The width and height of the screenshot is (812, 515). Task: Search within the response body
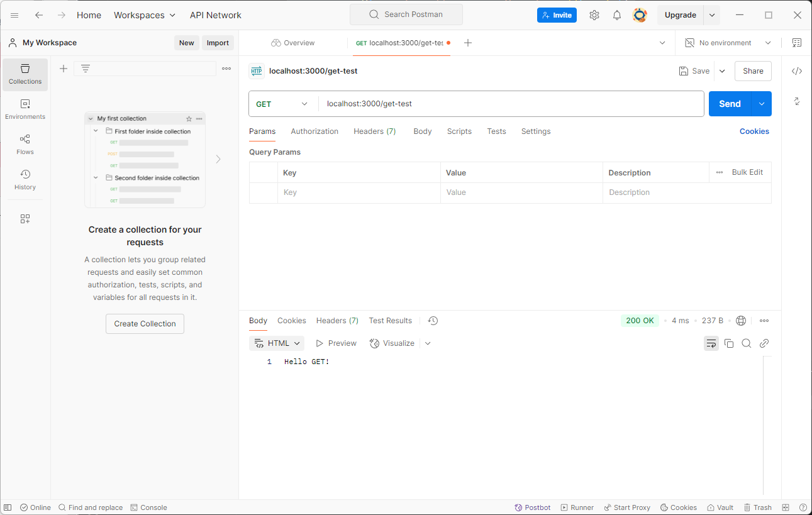[747, 343]
